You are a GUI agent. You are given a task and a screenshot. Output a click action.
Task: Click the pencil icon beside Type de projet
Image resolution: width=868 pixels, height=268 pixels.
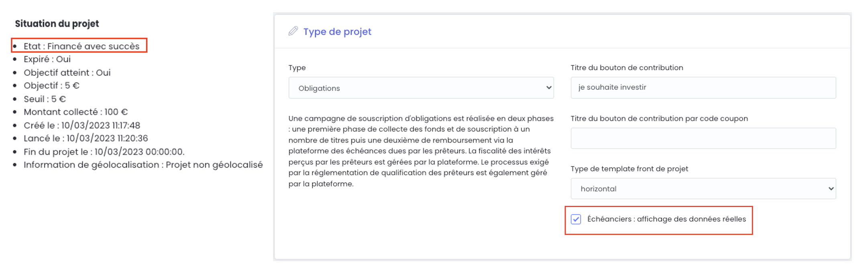pyautogui.click(x=293, y=31)
